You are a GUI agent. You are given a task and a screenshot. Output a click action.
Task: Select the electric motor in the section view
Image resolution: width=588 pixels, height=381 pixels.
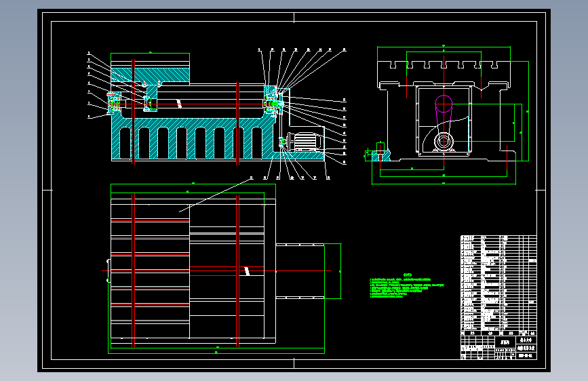(x=305, y=142)
